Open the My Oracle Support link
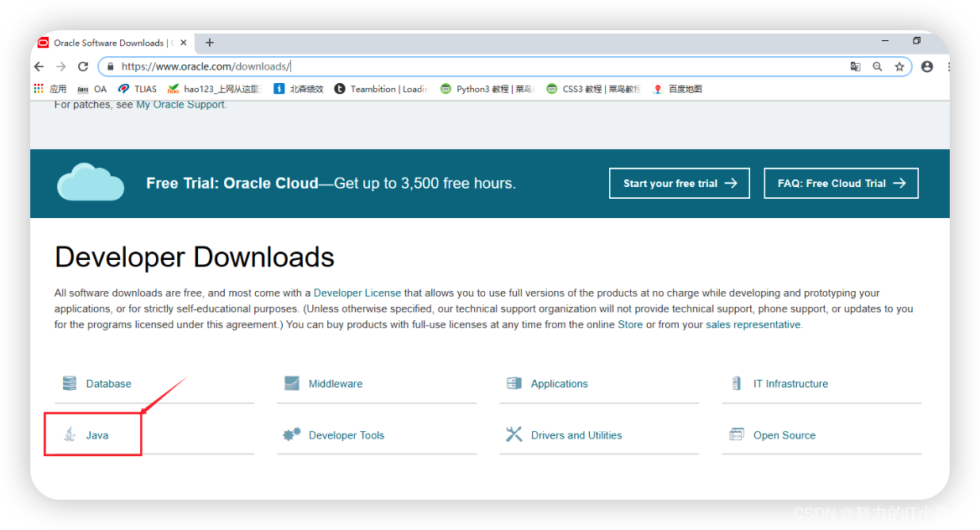Image resolution: width=980 pixels, height=530 pixels. click(x=180, y=104)
